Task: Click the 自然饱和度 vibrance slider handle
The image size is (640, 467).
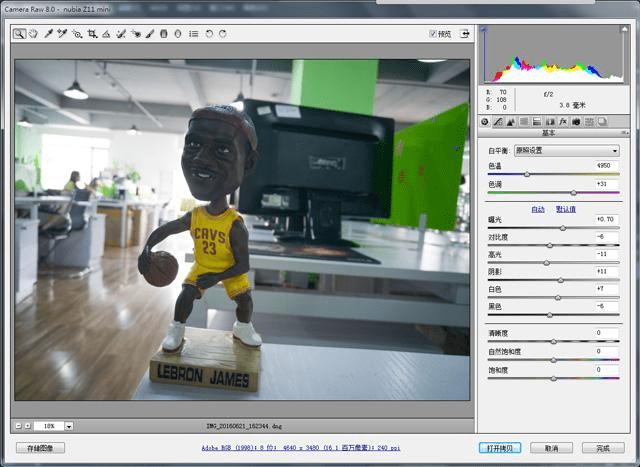Action: [553, 360]
